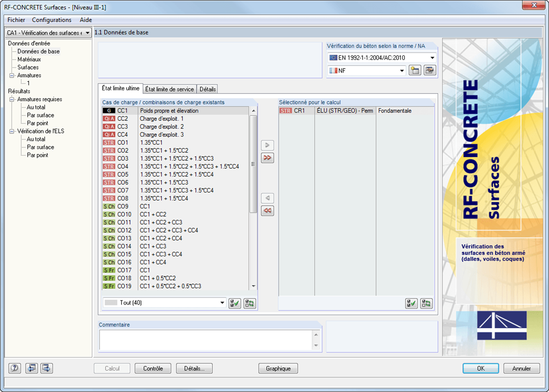Select Surfaces in the navigator tree
This screenshot has width=549, height=392.
pos(28,68)
